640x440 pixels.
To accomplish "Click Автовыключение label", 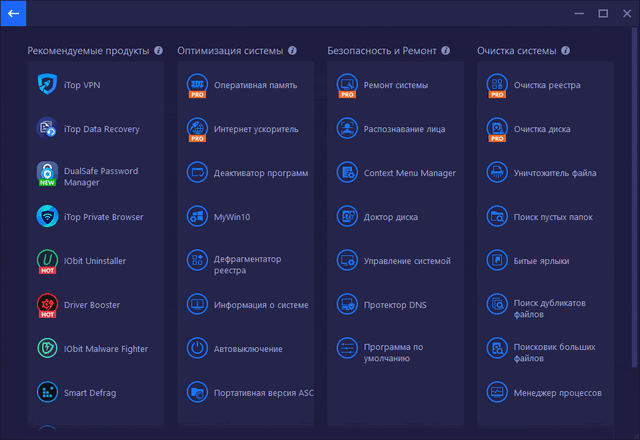I will [x=248, y=349].
